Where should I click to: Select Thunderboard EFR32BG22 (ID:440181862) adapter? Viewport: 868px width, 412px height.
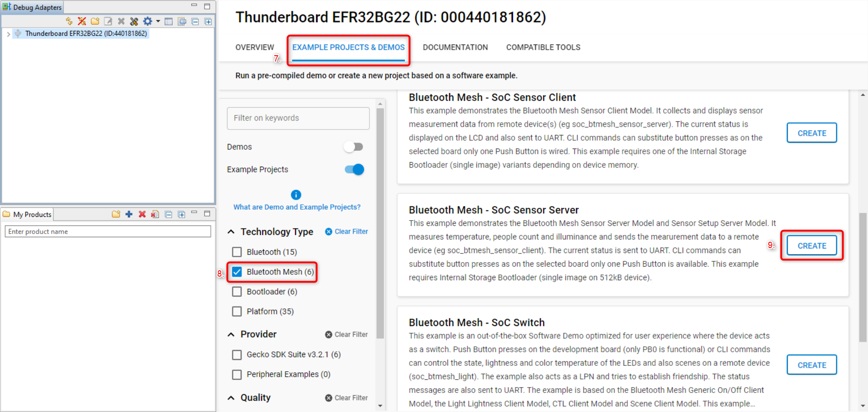point(86,34)
